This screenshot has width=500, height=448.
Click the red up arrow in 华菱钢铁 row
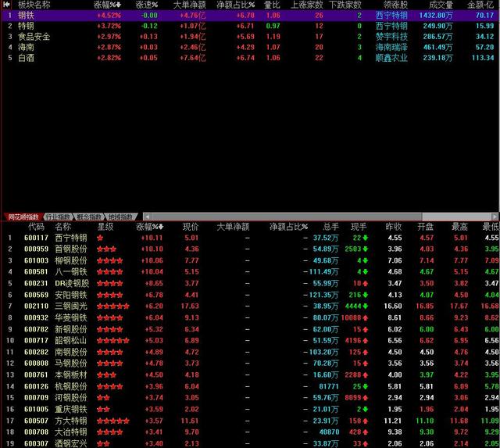point(365,317)
